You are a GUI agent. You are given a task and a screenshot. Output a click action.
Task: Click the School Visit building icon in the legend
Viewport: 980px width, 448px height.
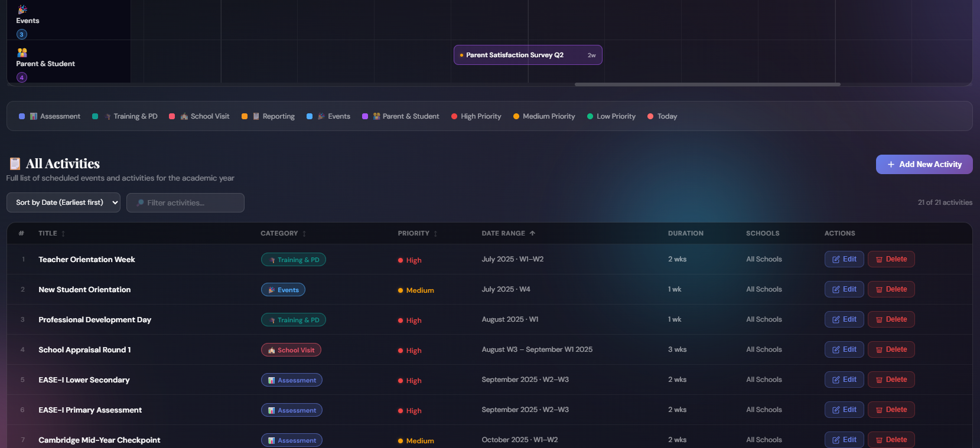(x=184, y=116)
